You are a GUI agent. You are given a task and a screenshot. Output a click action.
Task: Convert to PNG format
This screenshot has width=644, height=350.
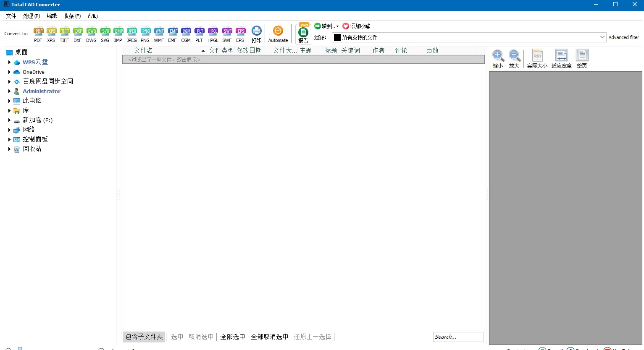coord(145,34)
